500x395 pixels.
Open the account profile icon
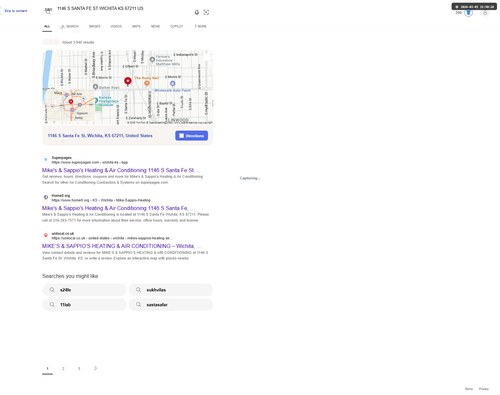click(x=485, y=13)
